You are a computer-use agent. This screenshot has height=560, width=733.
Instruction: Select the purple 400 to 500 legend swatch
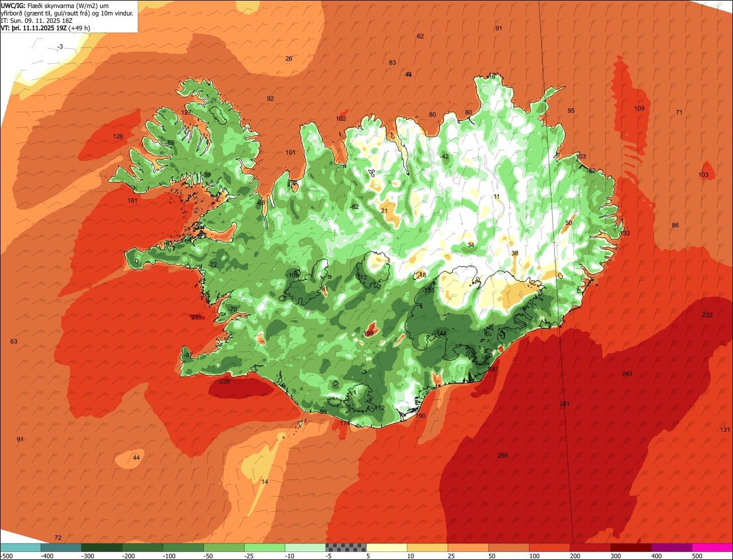click(x=672, y=547)
